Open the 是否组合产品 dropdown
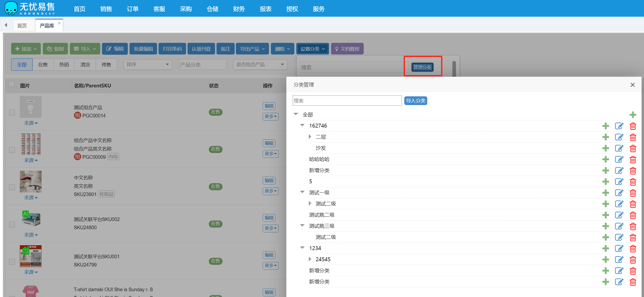 coord(260,65)
